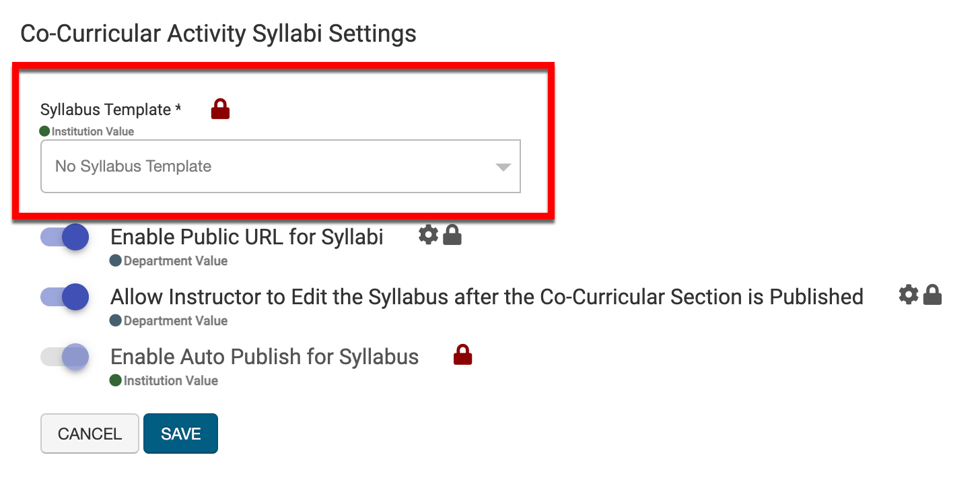Click the lock icon beside Enable Public URL

point(452,235)
